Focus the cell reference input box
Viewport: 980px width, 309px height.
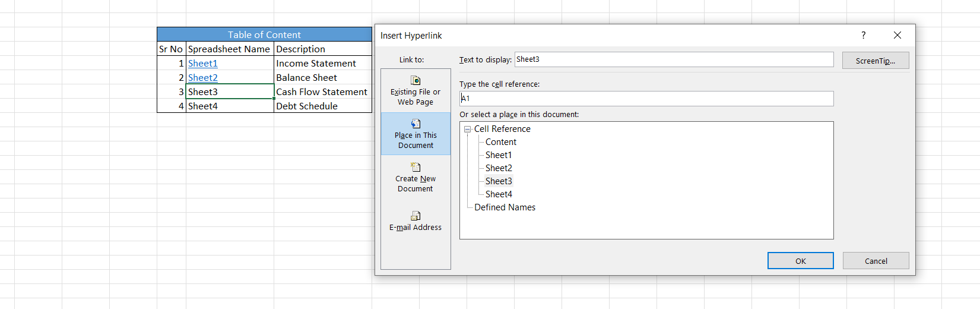[646, 99]
